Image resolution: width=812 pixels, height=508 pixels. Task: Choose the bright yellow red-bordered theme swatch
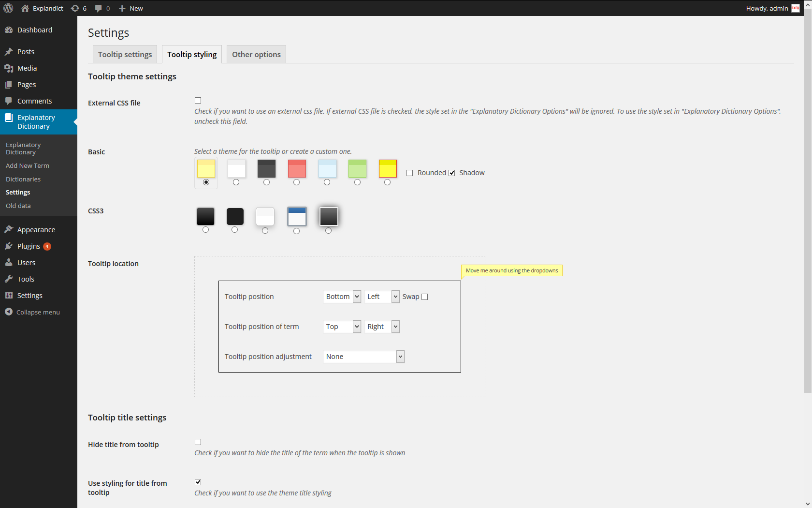pyautogui.click(x=388, y=168)
